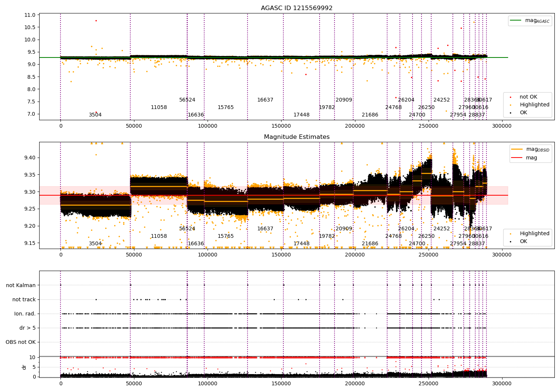Select OBSID label 56524 in AGASC ID plot

187,100
